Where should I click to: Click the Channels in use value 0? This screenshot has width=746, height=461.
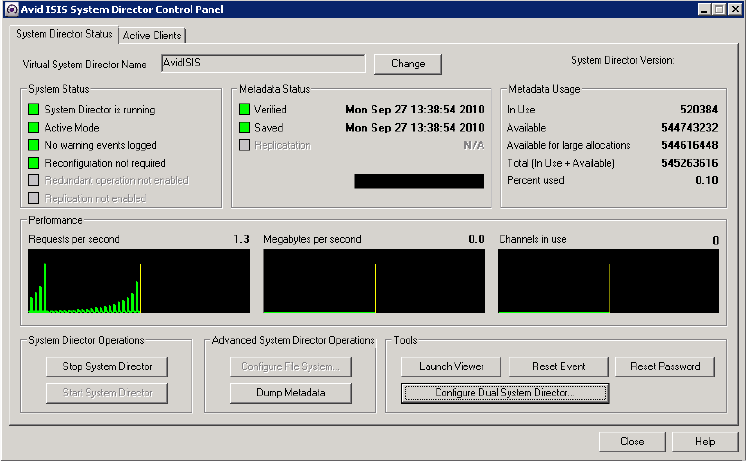pyautogui.click(x=716, y=240)
